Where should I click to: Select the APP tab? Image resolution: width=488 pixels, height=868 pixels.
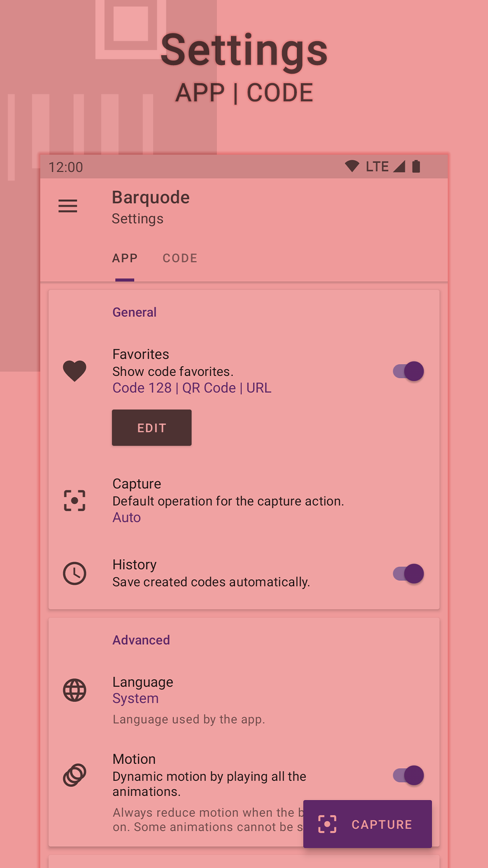pos(125,258)
